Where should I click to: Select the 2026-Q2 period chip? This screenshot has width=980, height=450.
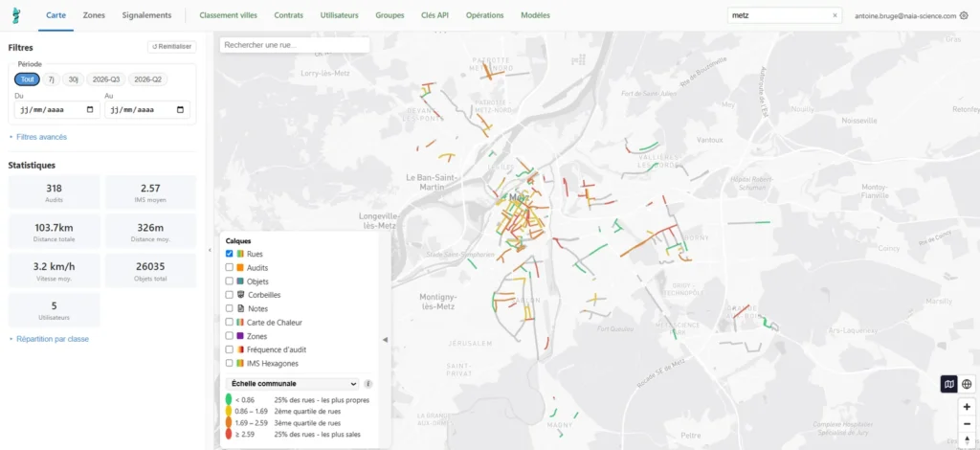[x=148, y=79]
